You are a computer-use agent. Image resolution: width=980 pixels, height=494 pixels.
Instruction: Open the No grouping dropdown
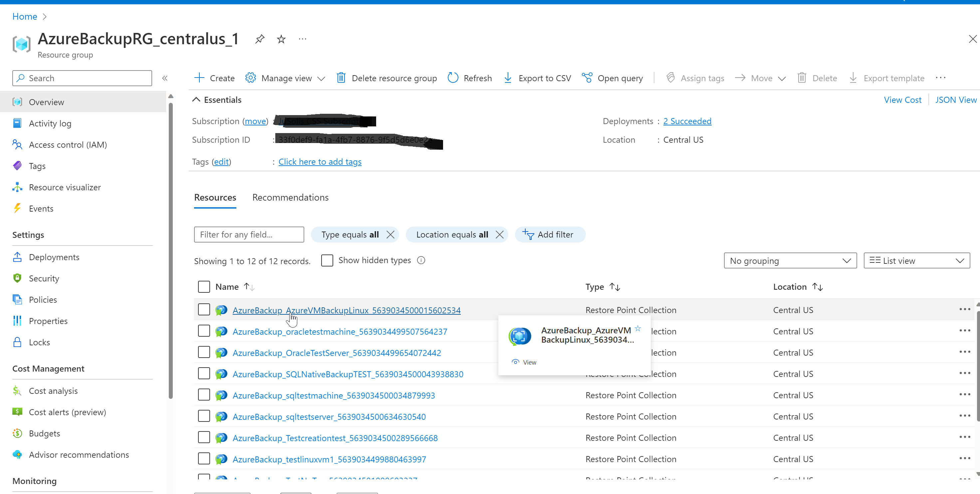(790, 260)
